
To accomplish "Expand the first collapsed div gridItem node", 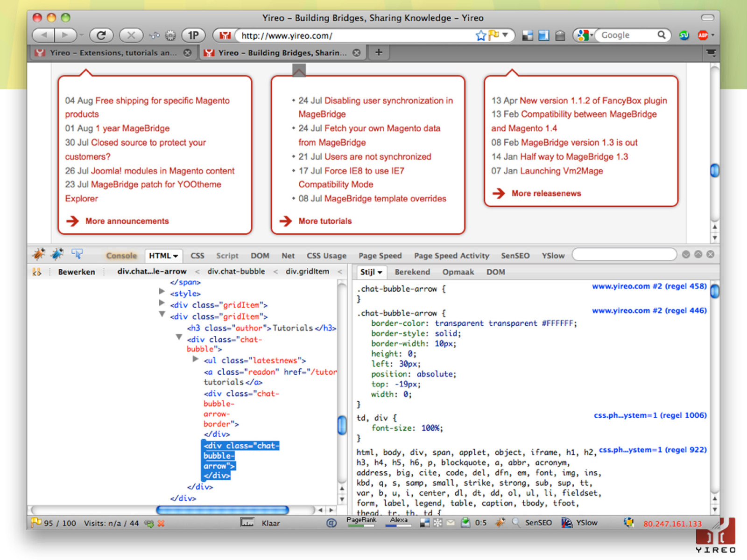I will point(162,303).
